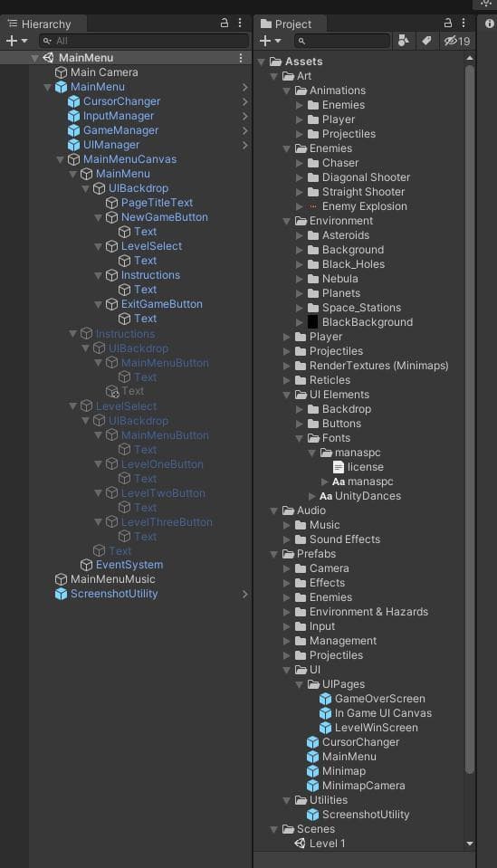Open Hierarchy panel three-dot menu
This screenshot has height=868, width=497.
(x=240, y=24)
